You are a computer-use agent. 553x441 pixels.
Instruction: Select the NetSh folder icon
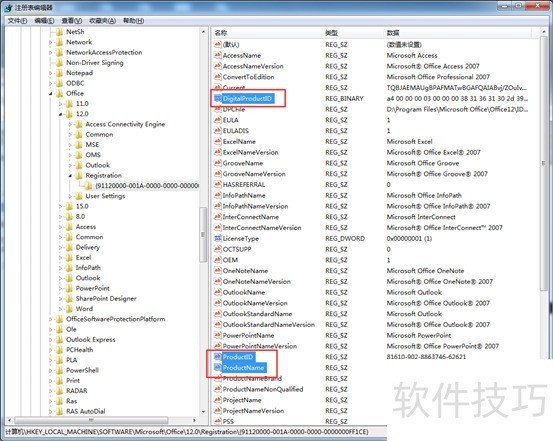pos(59,32)
